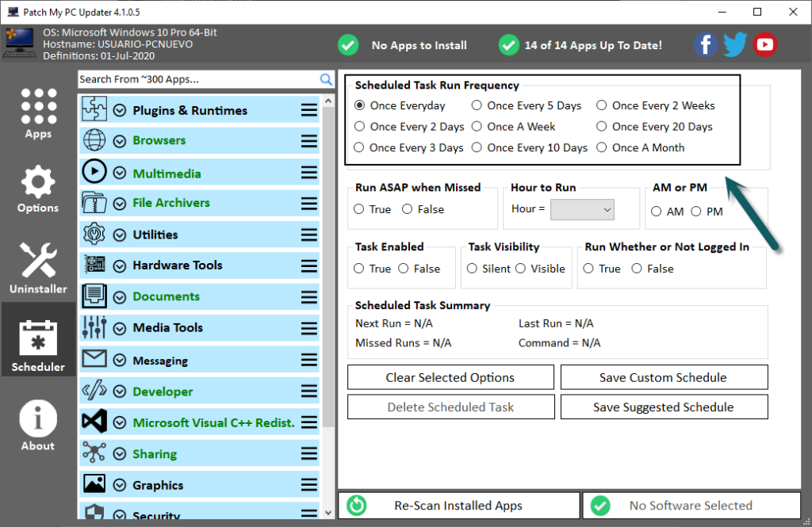Expand the Utilities category chevron

click(120, 235)
